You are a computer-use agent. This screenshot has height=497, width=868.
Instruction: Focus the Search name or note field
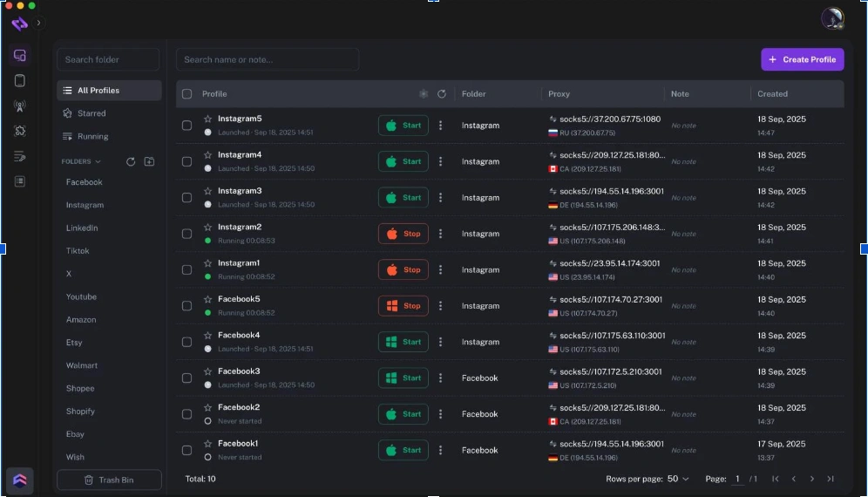[x=268, y=59]
